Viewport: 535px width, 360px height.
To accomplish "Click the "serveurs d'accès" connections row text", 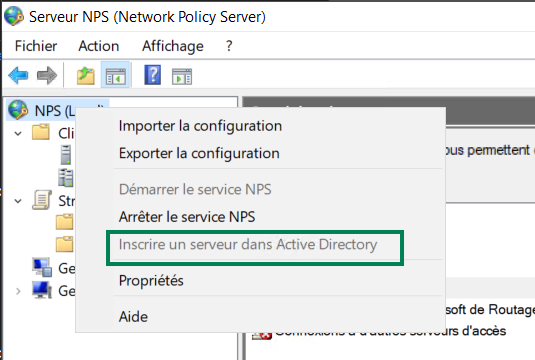I will point(458,331).
